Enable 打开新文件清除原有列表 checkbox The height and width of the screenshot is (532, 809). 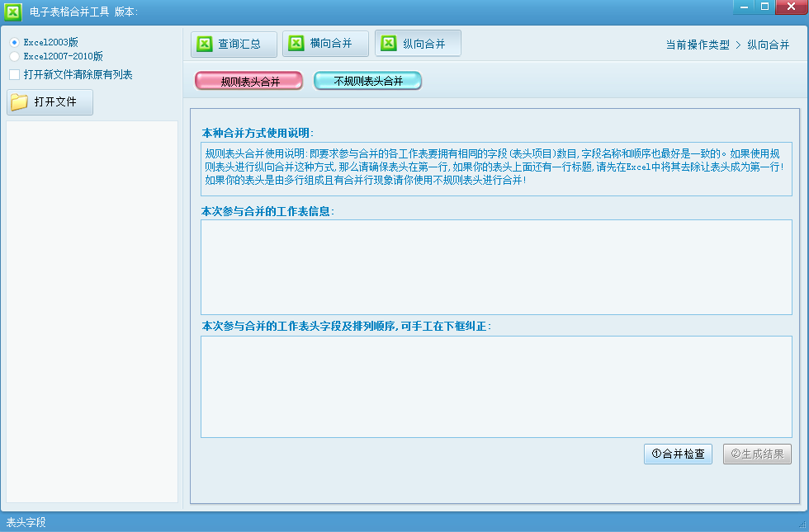pyautogui.click(x=15, y=75)
